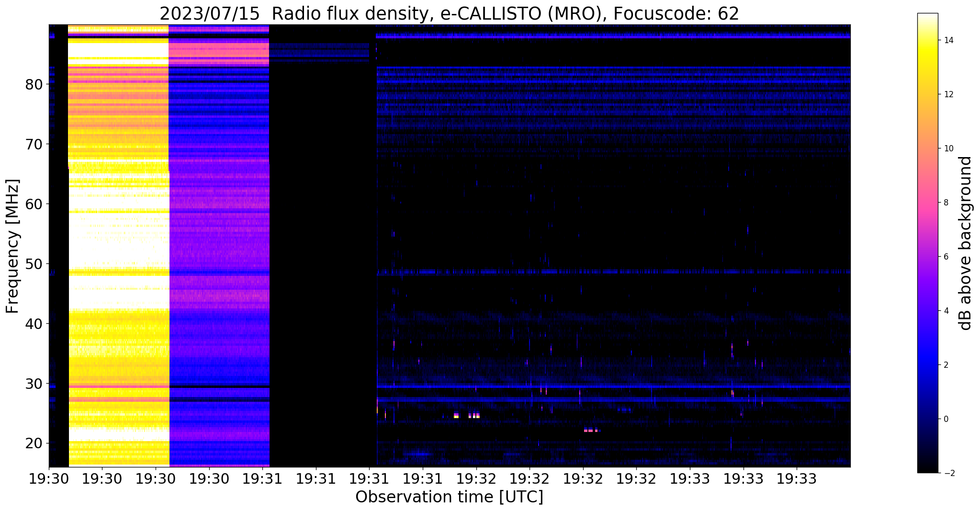The image size is (980, 511).
Task: Click the 'dB above background' colorbar label
Action: [x=966, y=243]
